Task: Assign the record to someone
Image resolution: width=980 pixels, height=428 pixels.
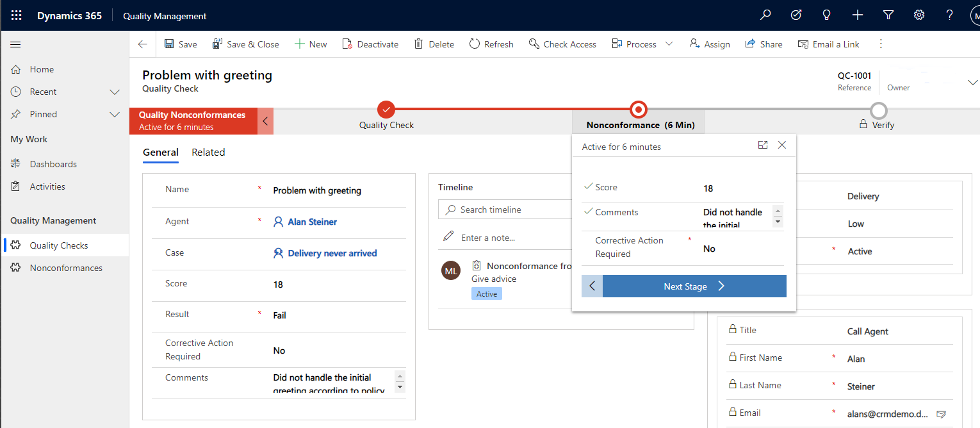Action: (710, 44)
